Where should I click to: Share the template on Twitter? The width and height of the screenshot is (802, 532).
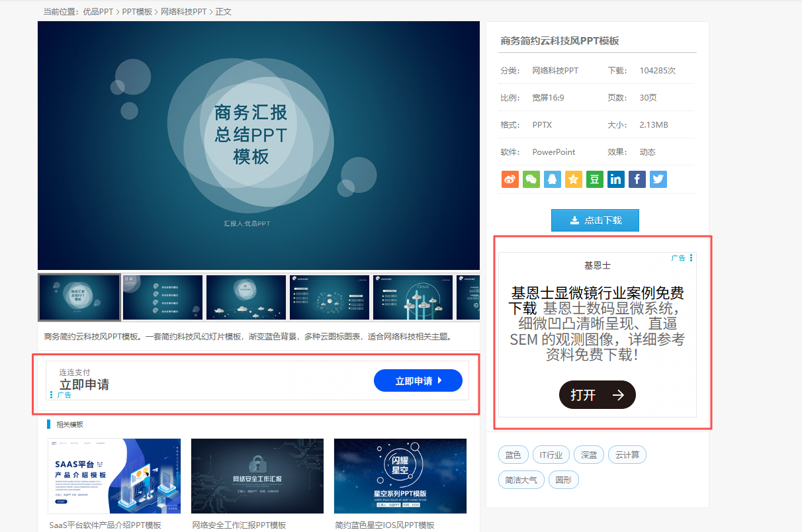[658, 179]
